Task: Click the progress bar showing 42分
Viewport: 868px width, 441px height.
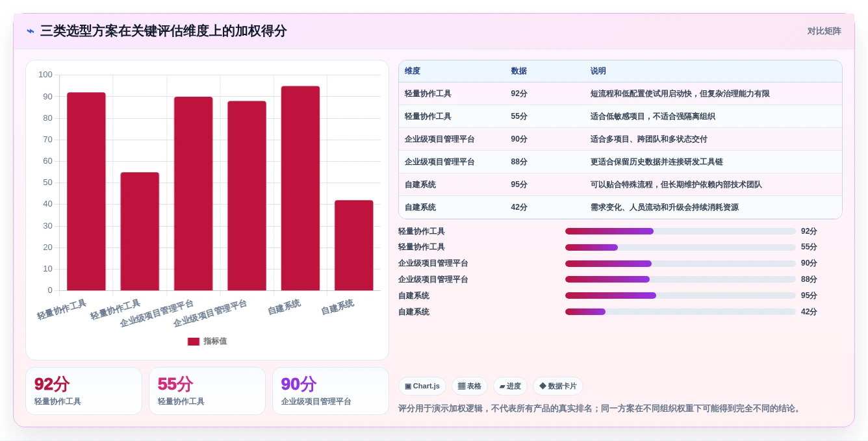Action: (x=680, y=312)
